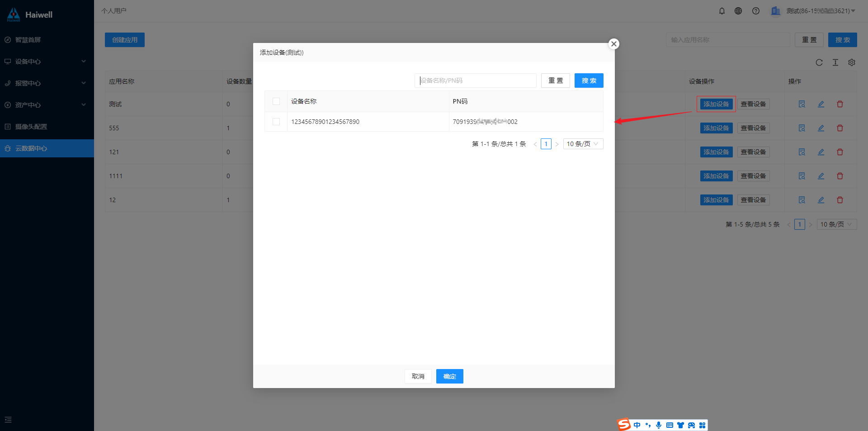Viewport: 868px width, 431px height.
Task: Open the language globe icon
Action: [x=738, y=11]
